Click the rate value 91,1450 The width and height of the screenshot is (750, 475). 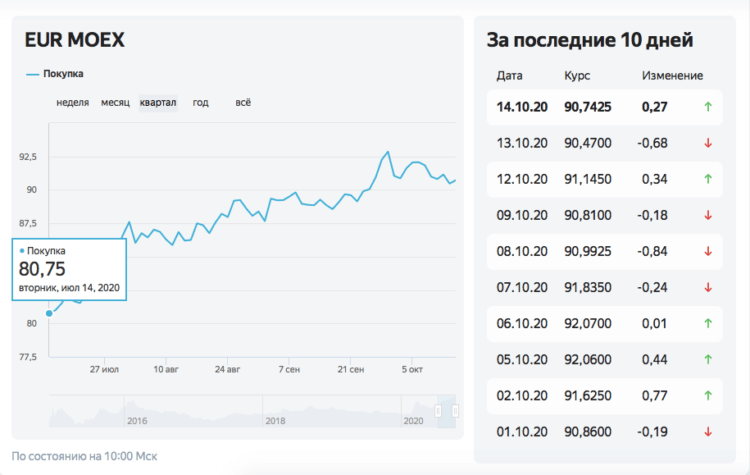[x=587, y=179]
